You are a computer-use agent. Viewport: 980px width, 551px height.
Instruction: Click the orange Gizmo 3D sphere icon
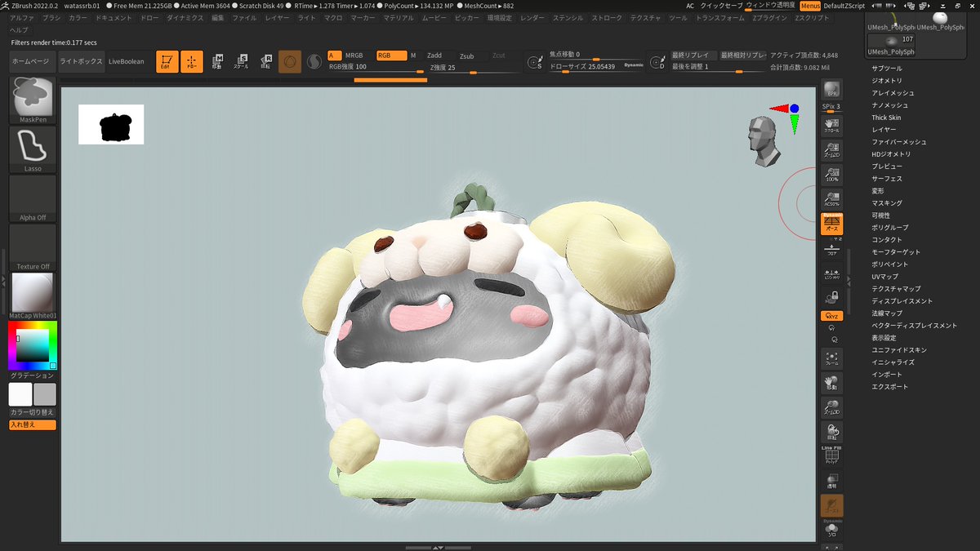290,61
